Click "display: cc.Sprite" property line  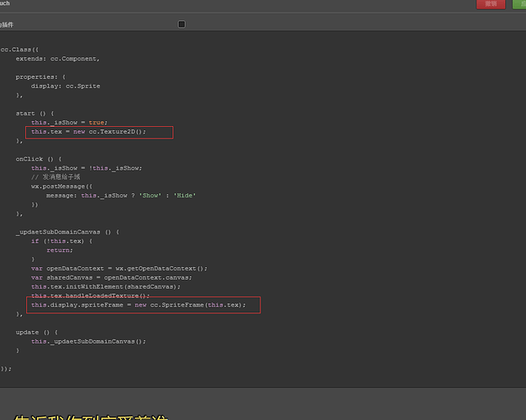[x=66, y=86]
